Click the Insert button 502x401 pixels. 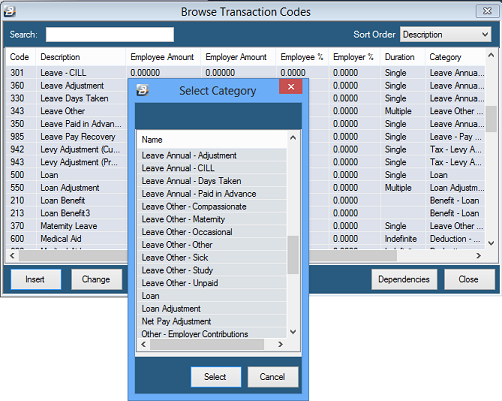coord(36,279)
